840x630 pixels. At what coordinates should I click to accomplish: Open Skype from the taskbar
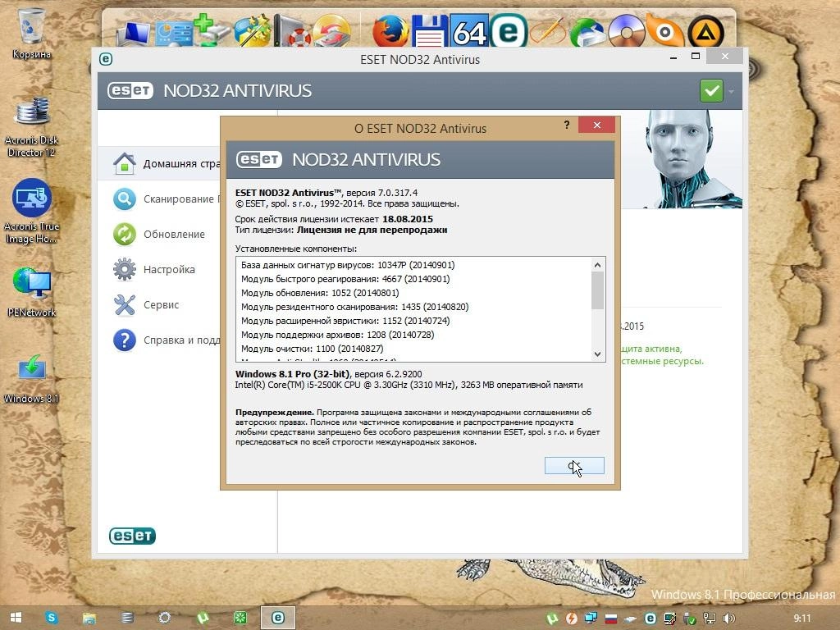[x=52, y=618]
